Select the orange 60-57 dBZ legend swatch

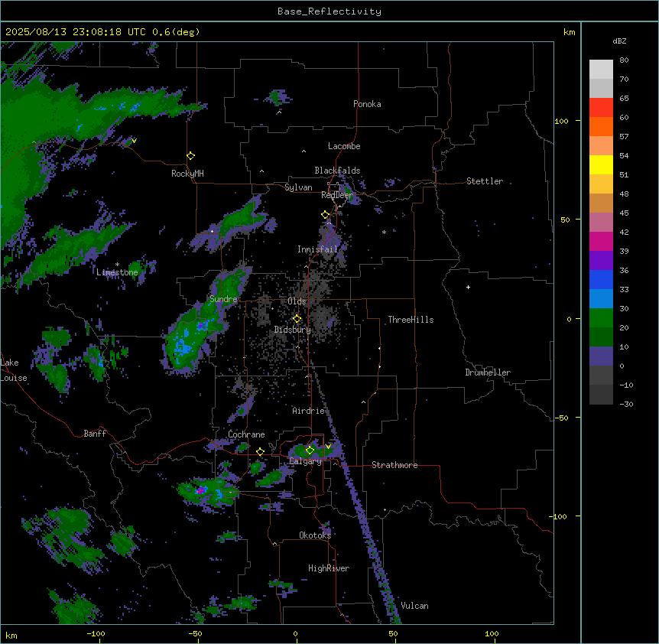(x=601, y=126)
